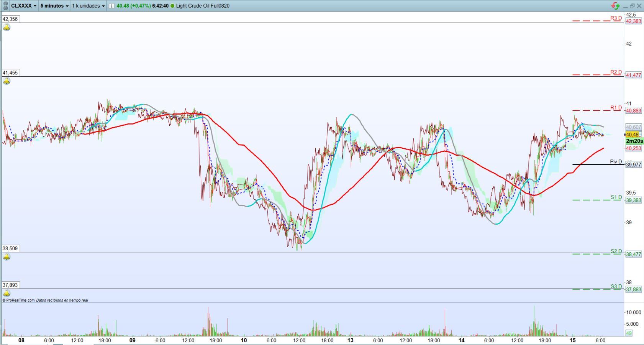Click the red-green buy/sell trading arrows icon
Viewport: 644px width, 345px height.
pyautogui.click(x=615, y=6)
